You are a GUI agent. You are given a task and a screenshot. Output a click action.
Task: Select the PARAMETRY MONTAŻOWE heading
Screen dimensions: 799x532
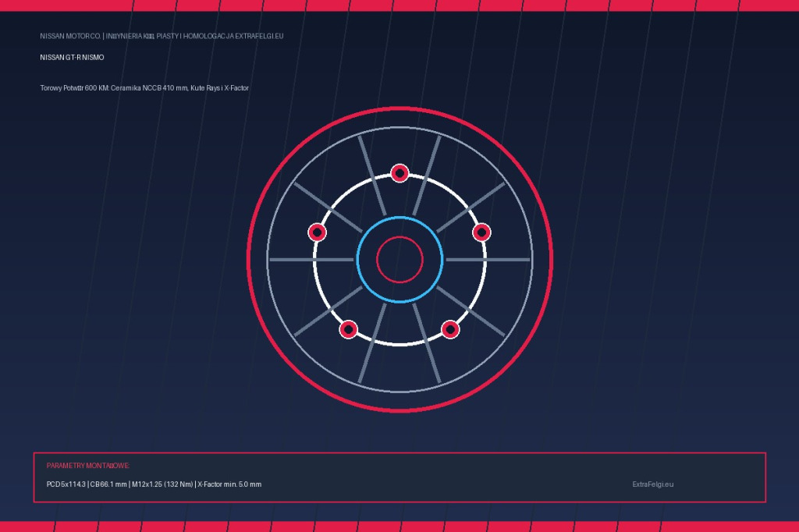87,466
